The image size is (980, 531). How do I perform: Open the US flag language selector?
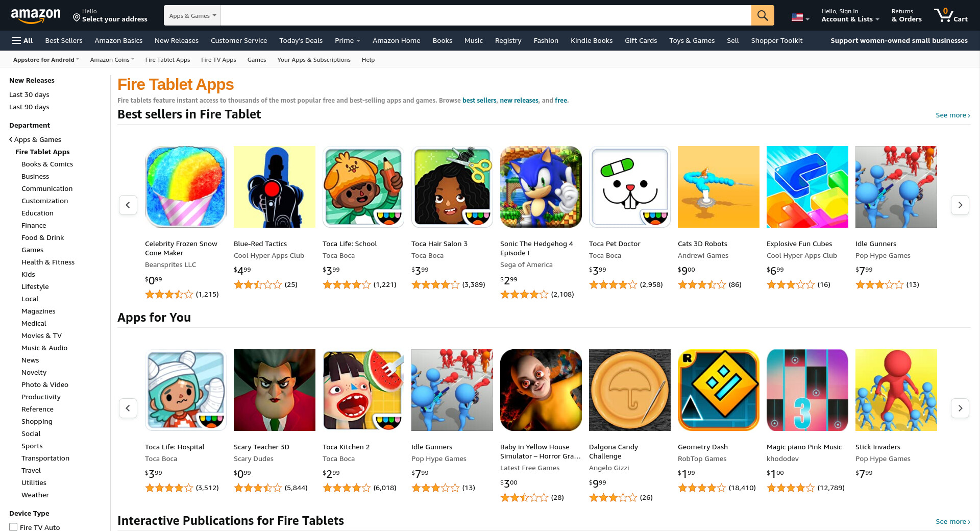[x=800, y=18]
